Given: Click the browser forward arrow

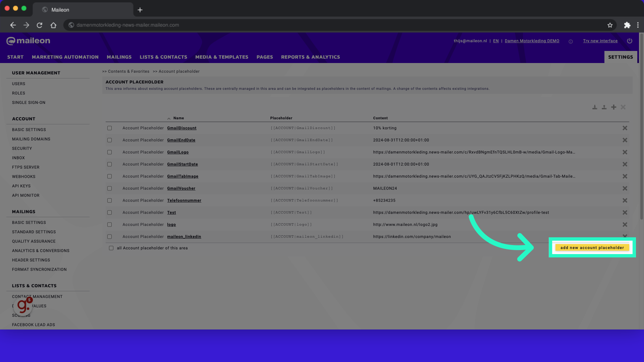Looking at the screenshot, I should coord(26,25).
